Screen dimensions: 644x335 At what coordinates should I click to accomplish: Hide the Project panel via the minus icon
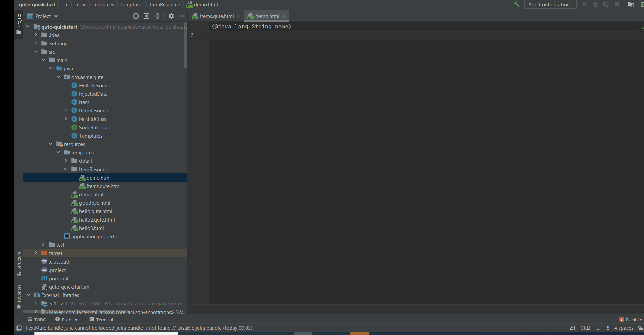pos(182,16)
